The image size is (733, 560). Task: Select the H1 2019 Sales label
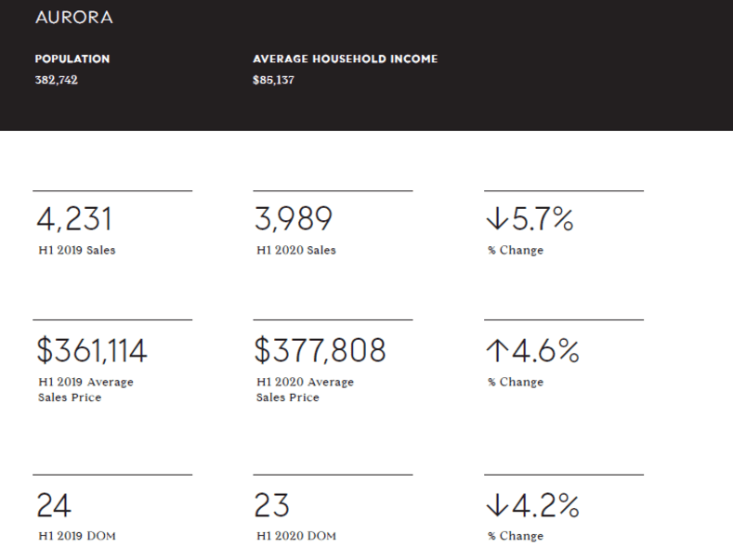coord(77,250)
